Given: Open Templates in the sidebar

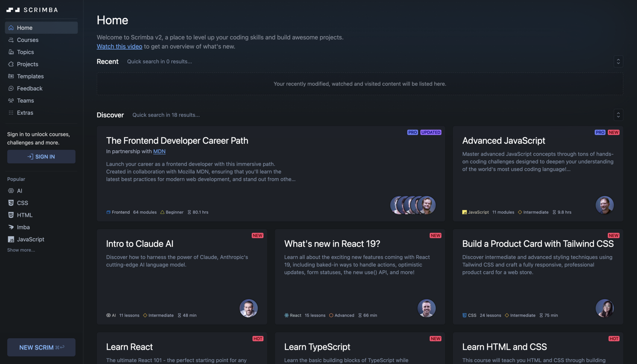Looking at the screenshot, I should 41,76.
